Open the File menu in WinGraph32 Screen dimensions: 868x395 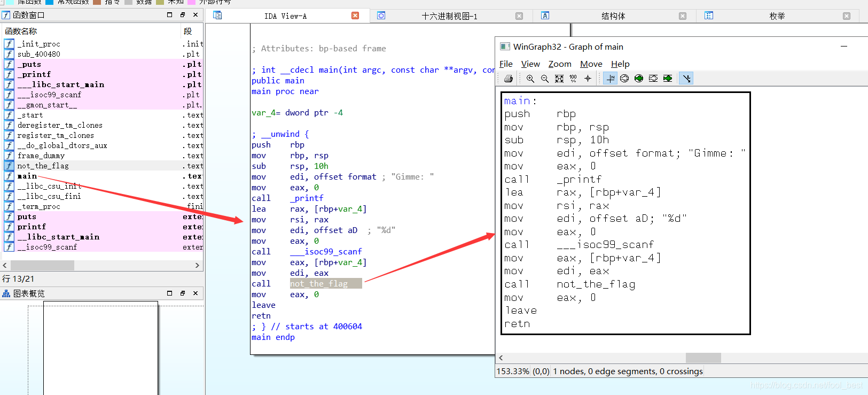tap(506, 64)
